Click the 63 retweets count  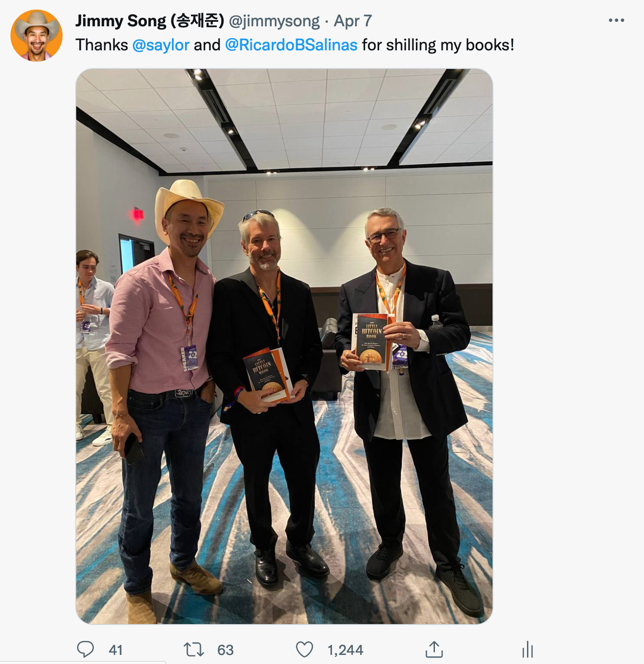click(225, 650)
